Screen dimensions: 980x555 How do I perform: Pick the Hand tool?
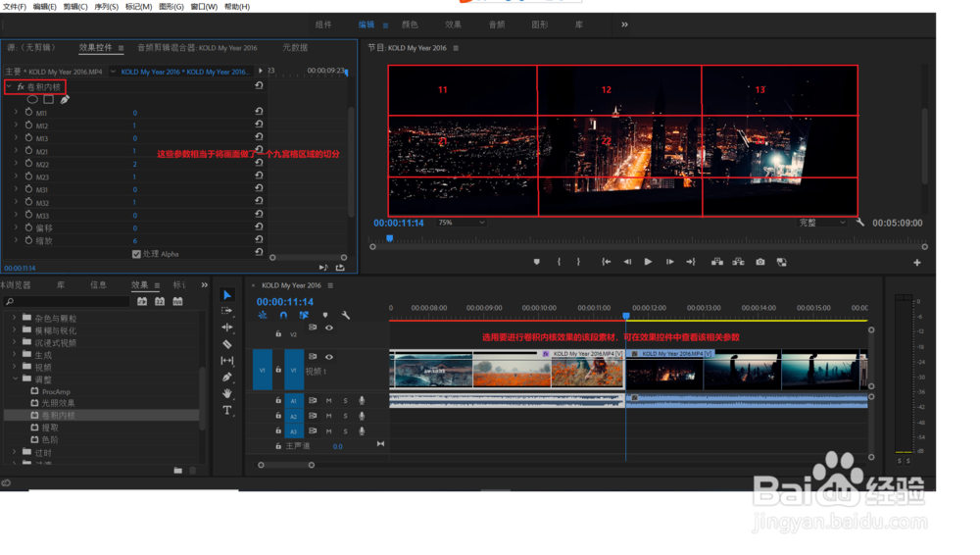(x=227, y=393)
